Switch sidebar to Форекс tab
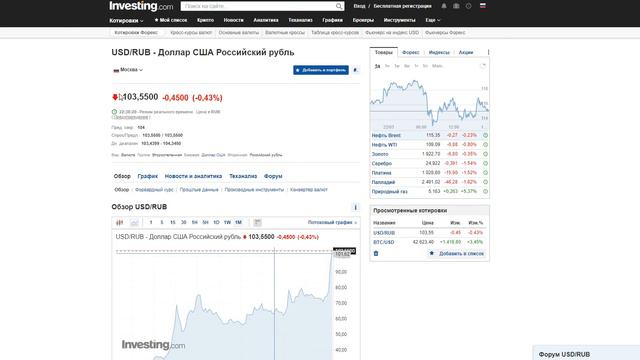Viewport: 640px width, 360px height. [410, 52]
